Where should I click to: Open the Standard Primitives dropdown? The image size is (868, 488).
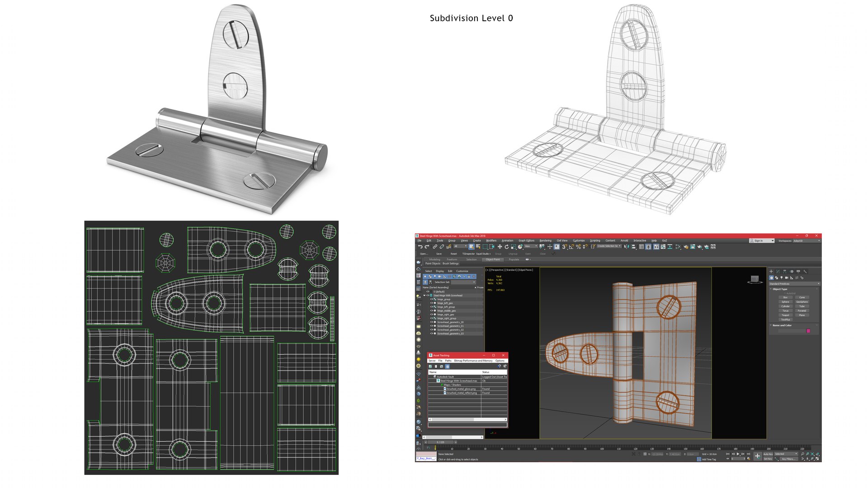[x=794, y=284]
